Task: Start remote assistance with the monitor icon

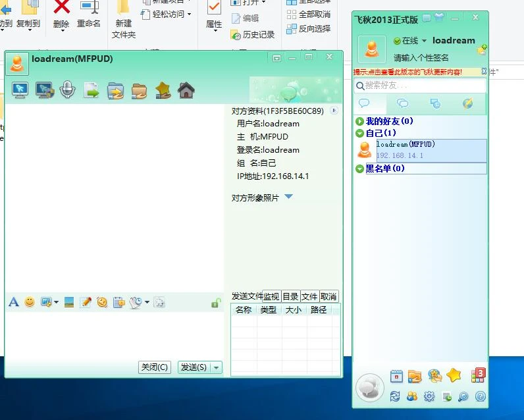Action: [20, 90]
